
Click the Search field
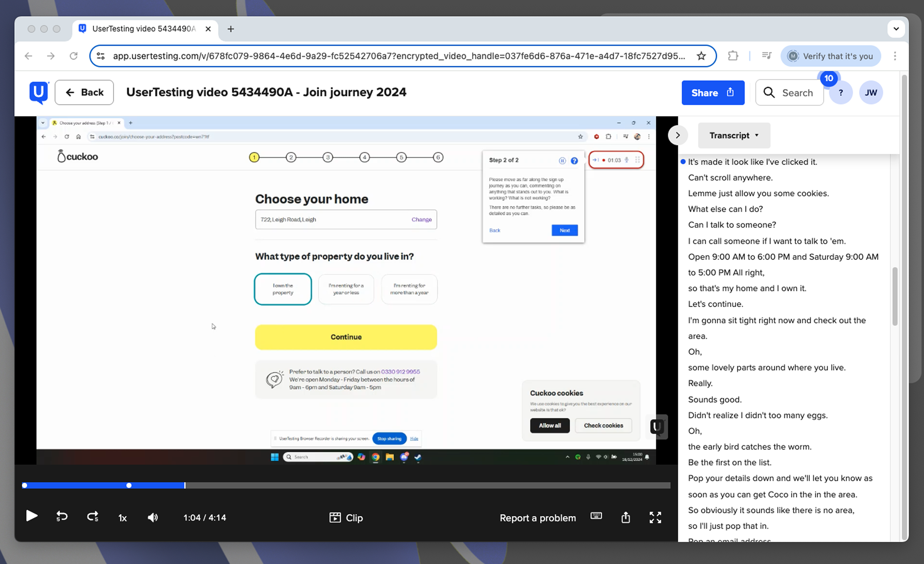click(x=789, y=93)
